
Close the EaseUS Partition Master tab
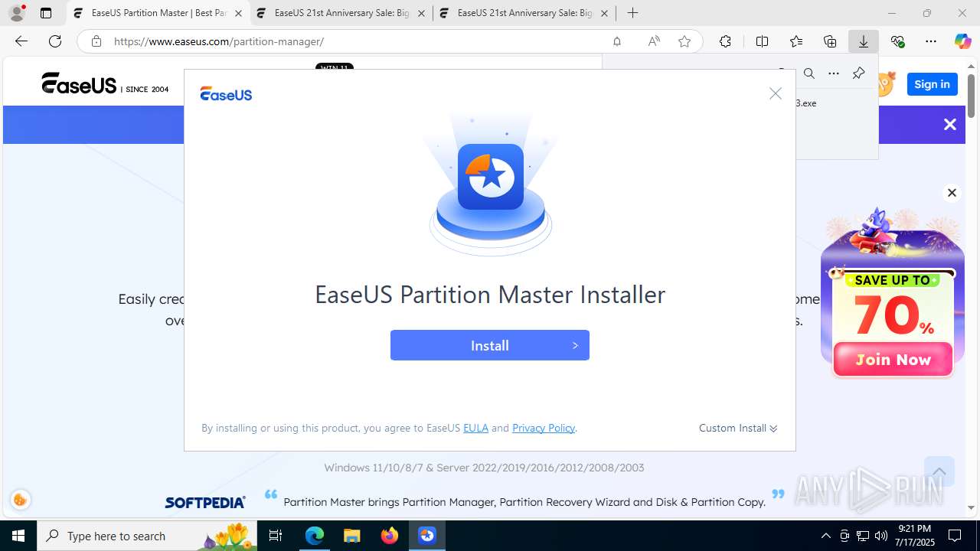238,13
